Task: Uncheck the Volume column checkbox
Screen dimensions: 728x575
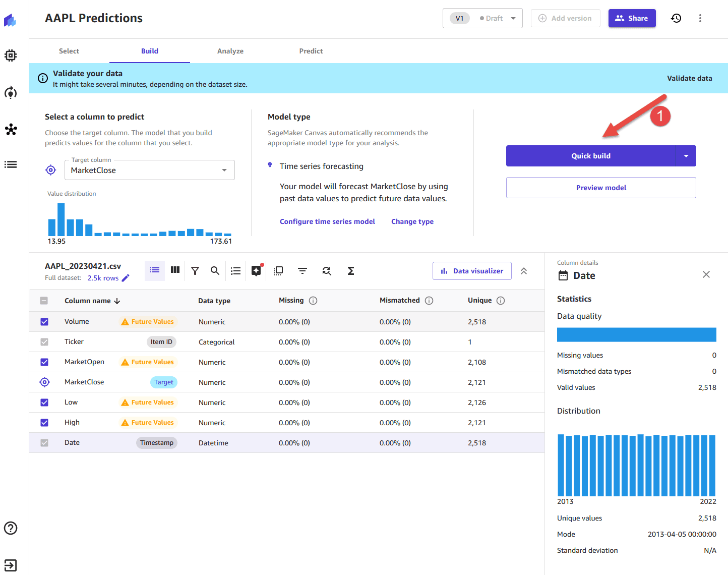Action: 44,322
